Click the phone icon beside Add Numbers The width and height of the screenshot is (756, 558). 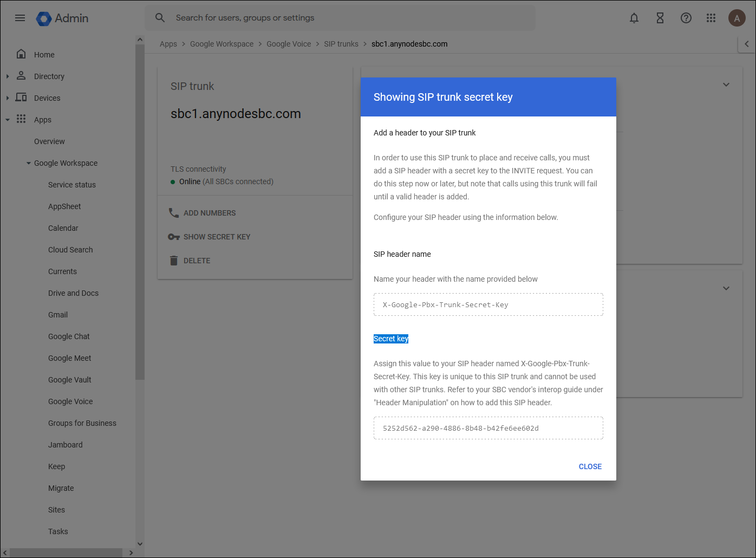174,213
